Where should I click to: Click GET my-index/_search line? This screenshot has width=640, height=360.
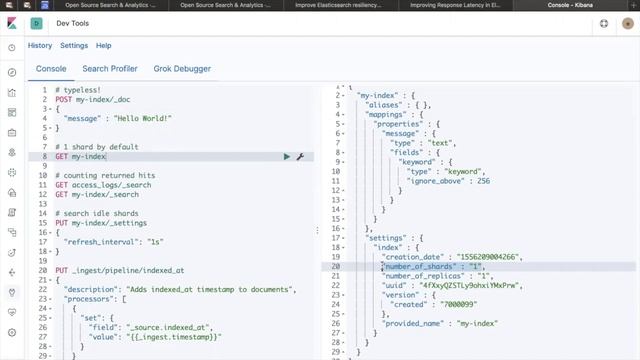(x=97, y=195)
